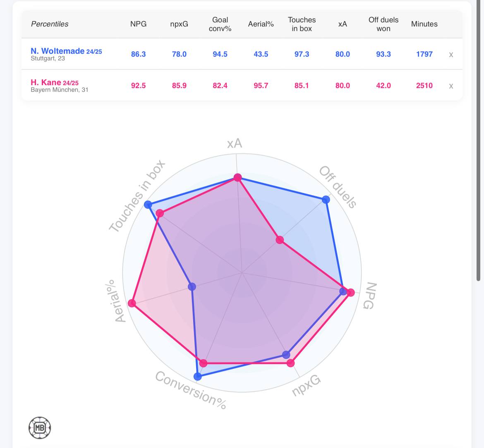Click Woltemade's blue Off duels radar point
484x448 pixels.
coord(326,200)
